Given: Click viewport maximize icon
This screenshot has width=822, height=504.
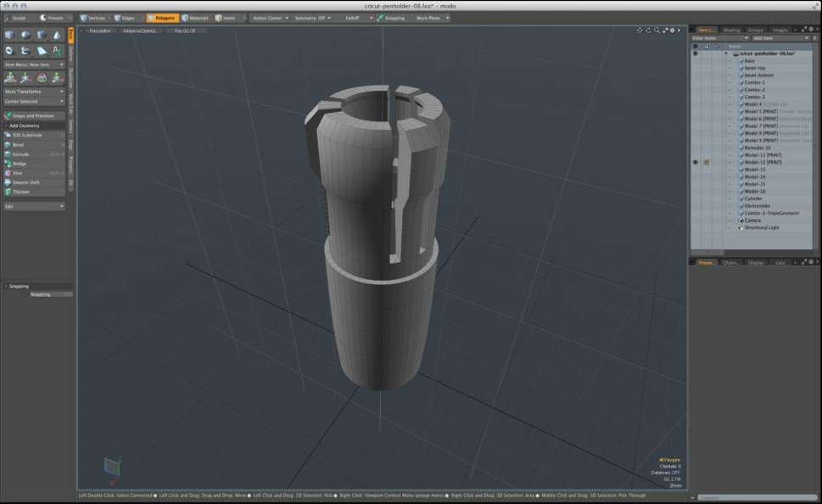Looking at the screenshot, I should coord(665,31).
